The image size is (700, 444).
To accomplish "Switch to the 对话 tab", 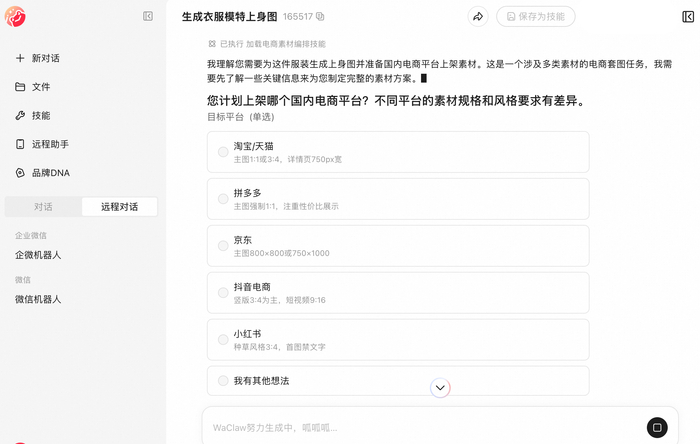I will (43, 207).
